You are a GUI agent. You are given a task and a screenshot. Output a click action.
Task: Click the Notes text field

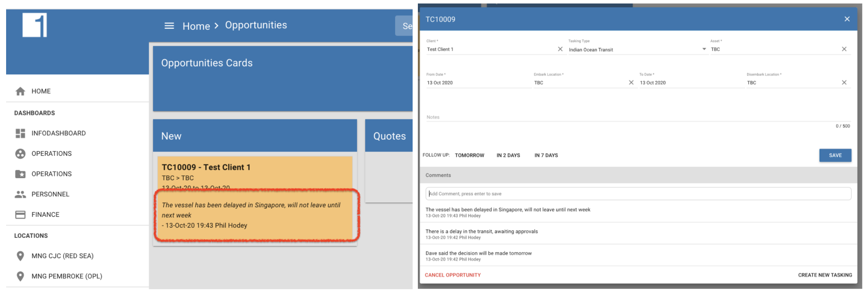[638, 117]
